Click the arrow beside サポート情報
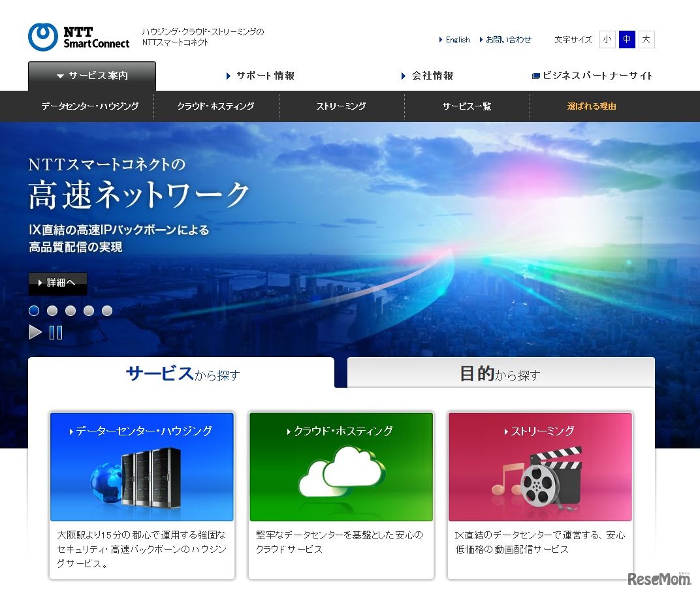This screenshot has height=594, width=700. click(229, 76)
